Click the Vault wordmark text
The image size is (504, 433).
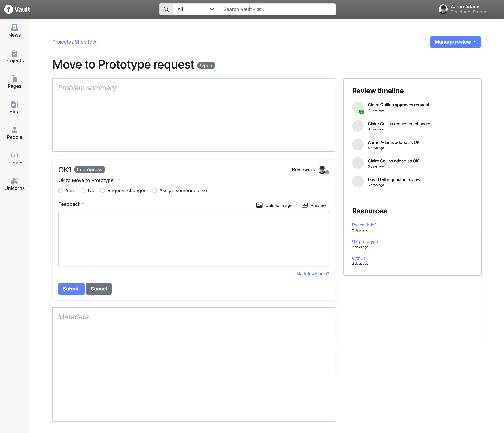(22, 9)
